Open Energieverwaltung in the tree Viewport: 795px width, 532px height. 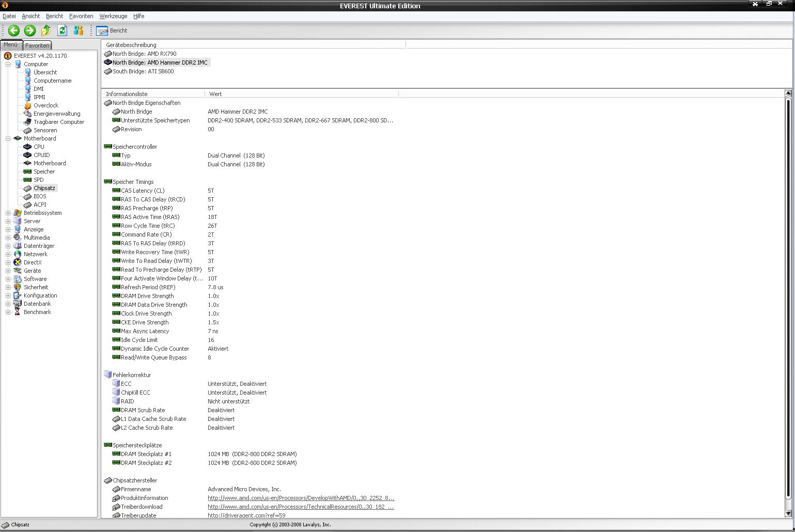tap(57, 114)
